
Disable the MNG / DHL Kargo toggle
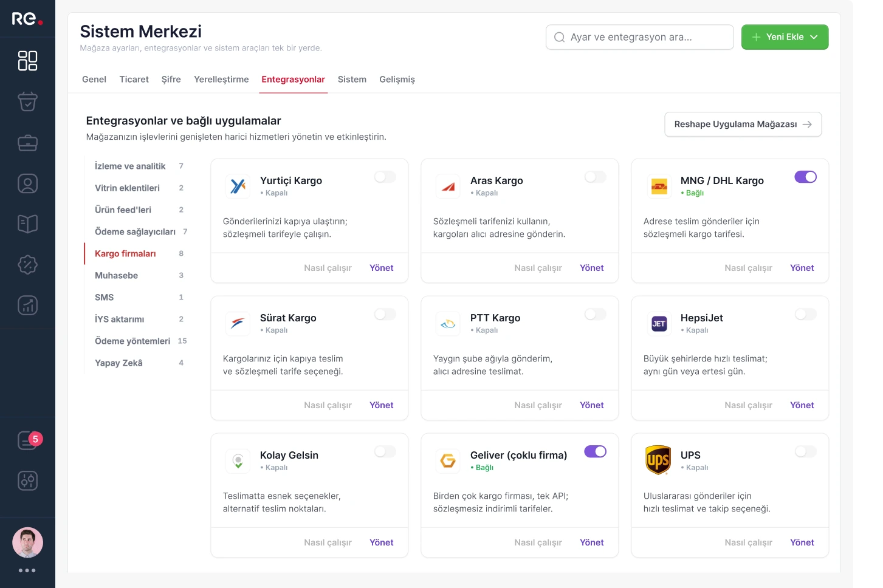tap(806, 177)
